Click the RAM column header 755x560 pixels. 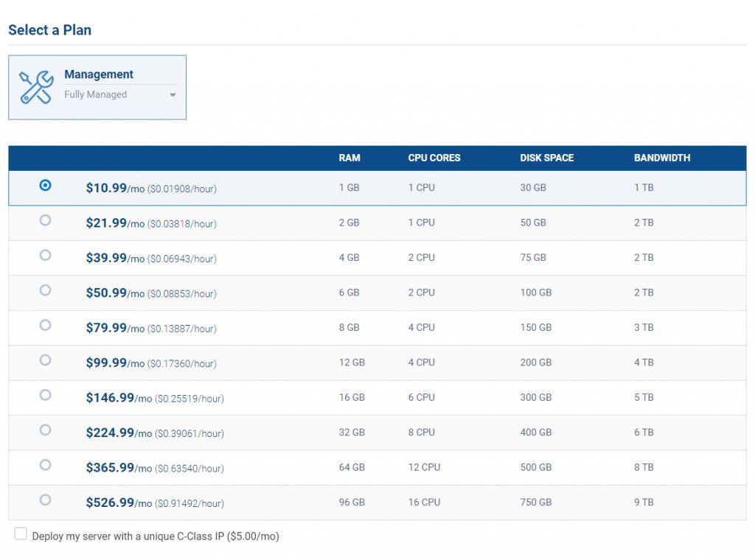(x=349, y=158)
